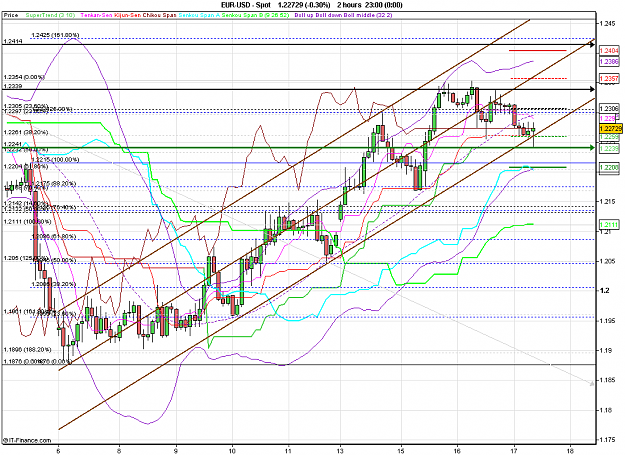Click the green 1.2111 price tag

tap(609, 225)
